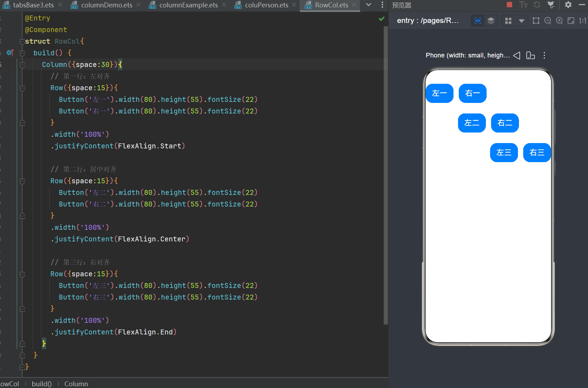
Task: Click the @Component decorator line
Action: (46, 30)
